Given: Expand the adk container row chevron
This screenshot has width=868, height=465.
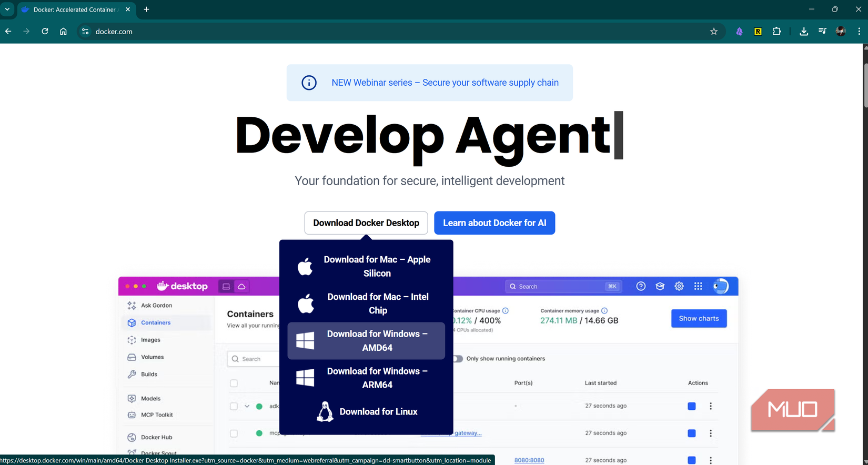Looking at the screenshot, I should (x=247, y=406).
